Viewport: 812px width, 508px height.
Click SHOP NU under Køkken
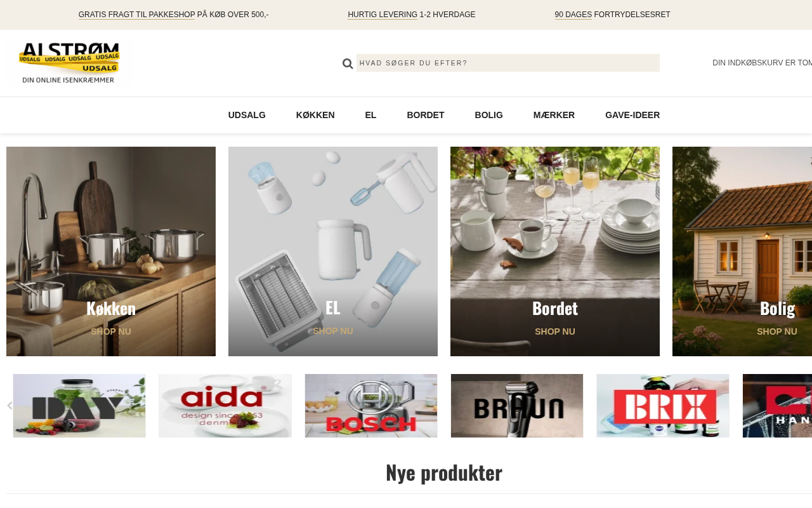coord(111,331)
